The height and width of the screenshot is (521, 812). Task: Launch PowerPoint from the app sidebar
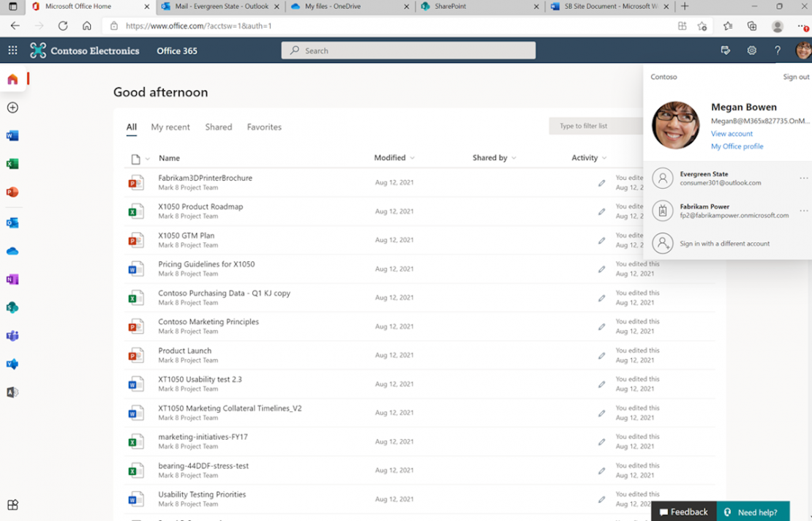(x=11, y=193)
